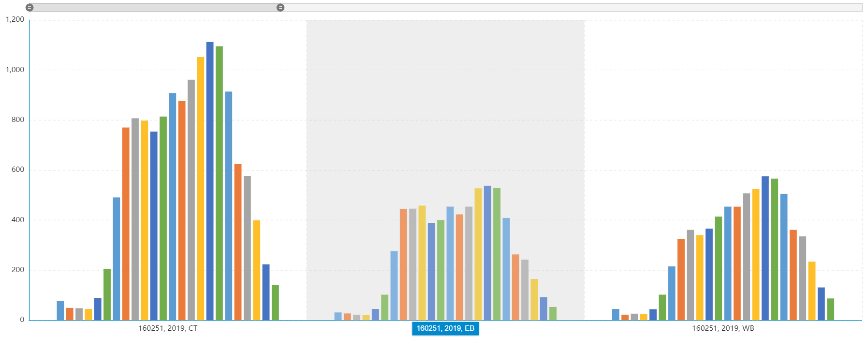The height and width of the screenshot is (338, 868).
Task: Click the '160251, 2019, CT' axis label
Action: coord(168,328)
